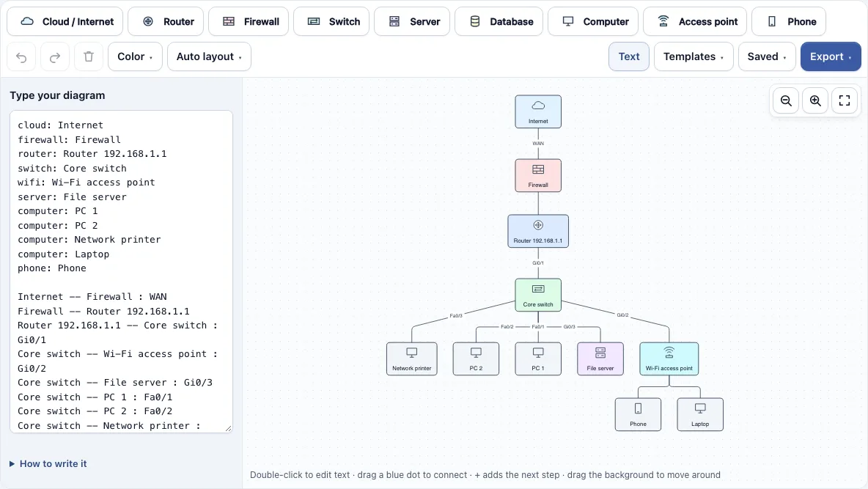Redo the last change
Screen dimensions: 868x489
(55, 56)
